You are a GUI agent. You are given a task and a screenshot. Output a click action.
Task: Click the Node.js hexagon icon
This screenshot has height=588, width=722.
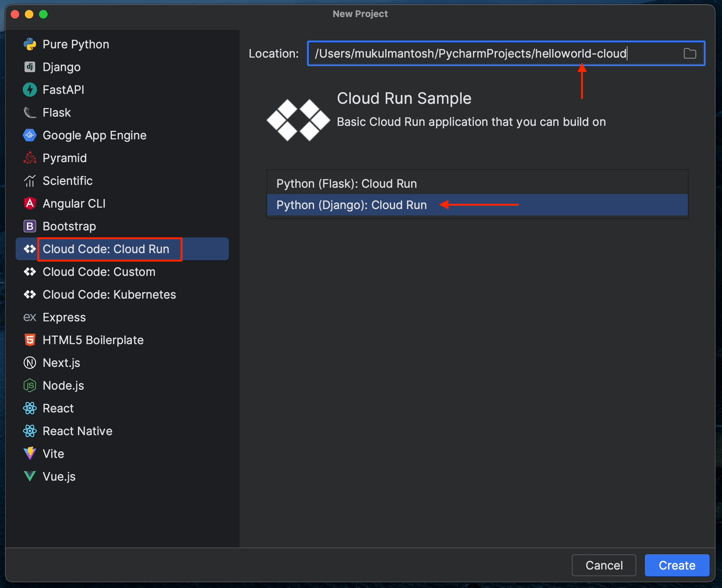(30, 385)
